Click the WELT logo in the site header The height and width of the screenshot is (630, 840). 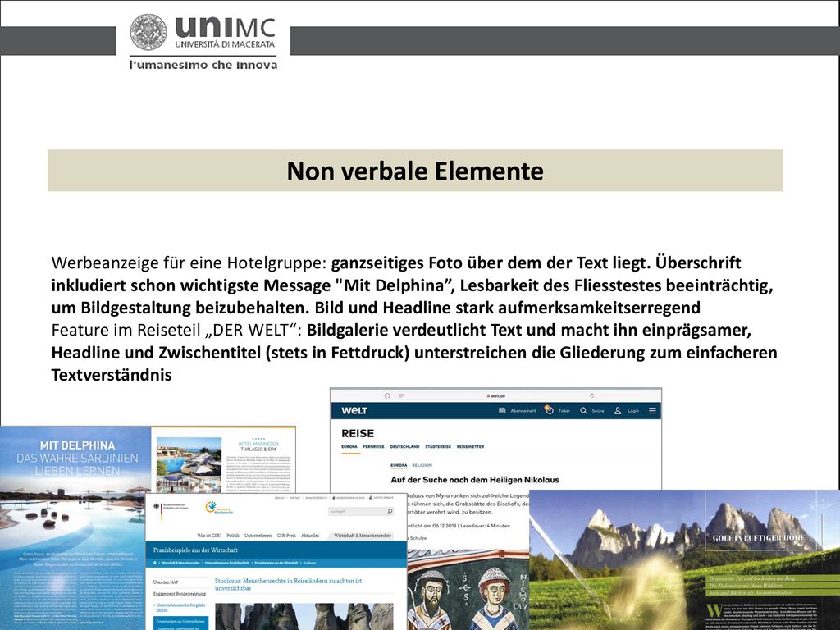coord(354,411)
